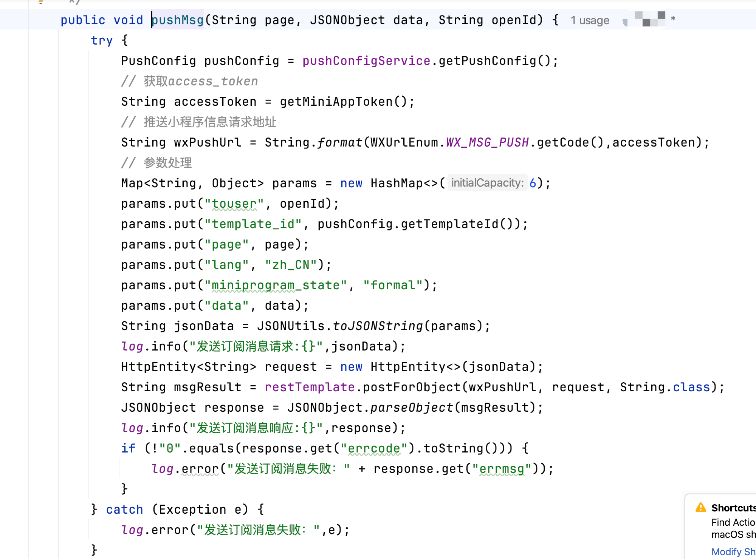Viewport: 756px width, 559px height.
Task: Click the Shortcuts notification title
Action: (x=733, y=508)
